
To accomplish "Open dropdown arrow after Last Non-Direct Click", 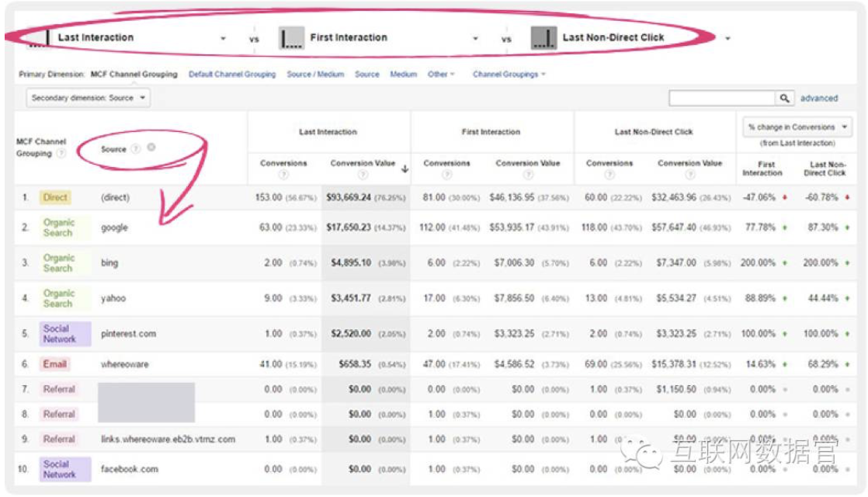I will (x=727, y=38).
